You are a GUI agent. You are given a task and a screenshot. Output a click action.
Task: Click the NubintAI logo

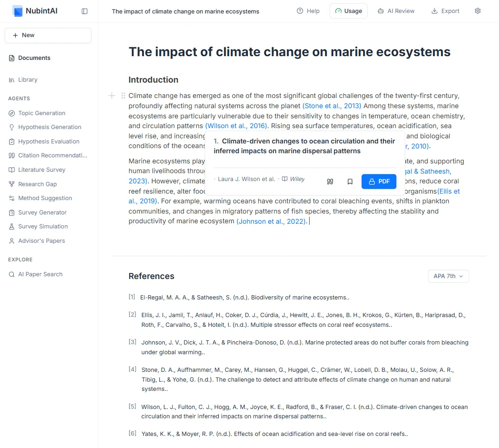click(18, 11)
